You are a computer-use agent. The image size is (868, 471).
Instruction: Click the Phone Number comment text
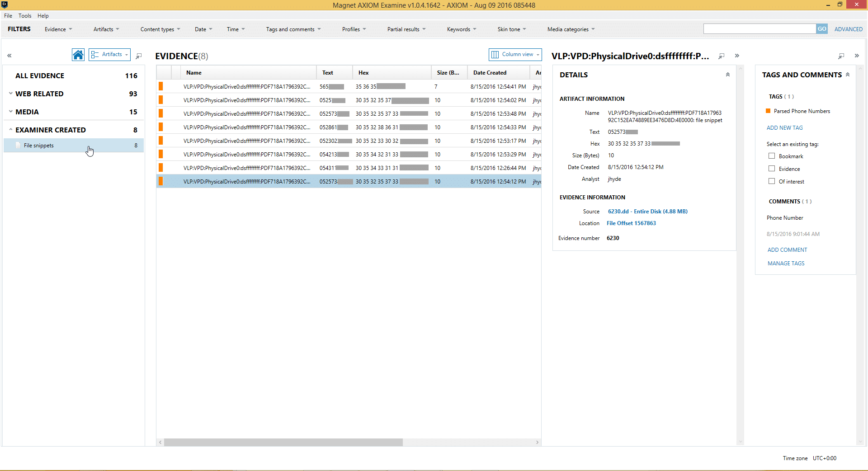(x=785, y=218)
